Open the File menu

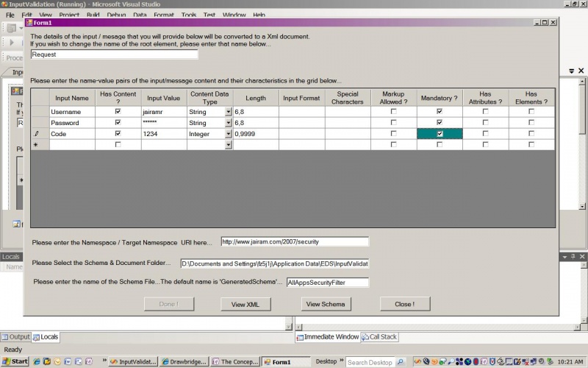tap(10, 15)
